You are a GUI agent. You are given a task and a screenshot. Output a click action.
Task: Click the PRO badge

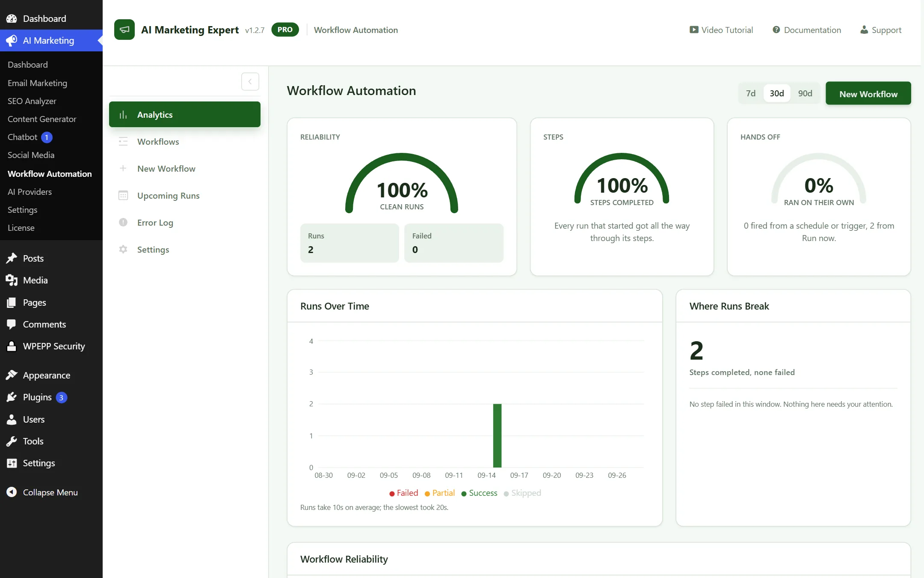pos(285,30)
